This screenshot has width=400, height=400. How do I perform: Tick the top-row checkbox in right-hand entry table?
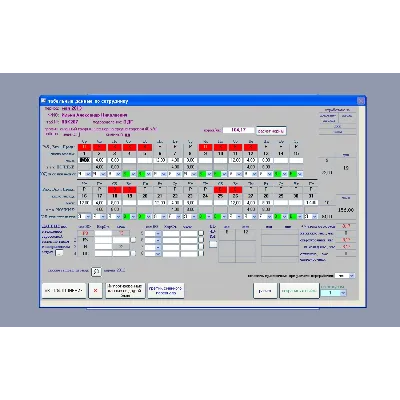201,233
